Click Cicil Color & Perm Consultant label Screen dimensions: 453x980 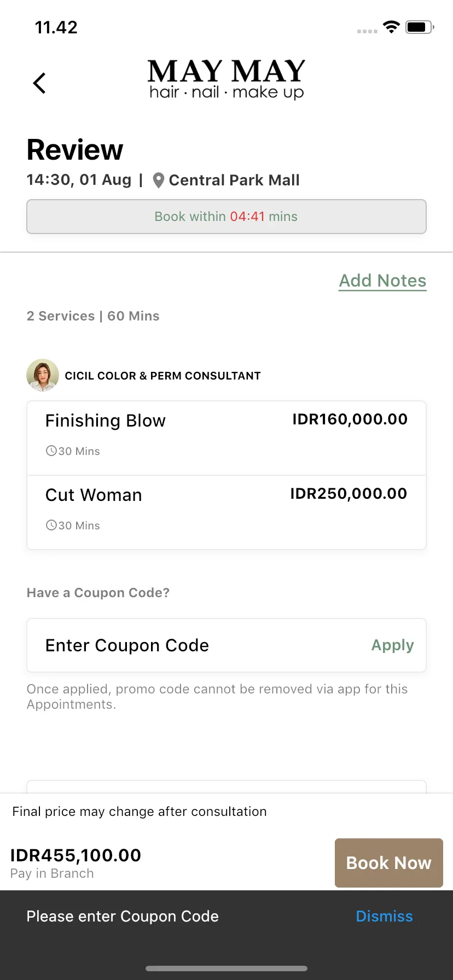point(162,376)
